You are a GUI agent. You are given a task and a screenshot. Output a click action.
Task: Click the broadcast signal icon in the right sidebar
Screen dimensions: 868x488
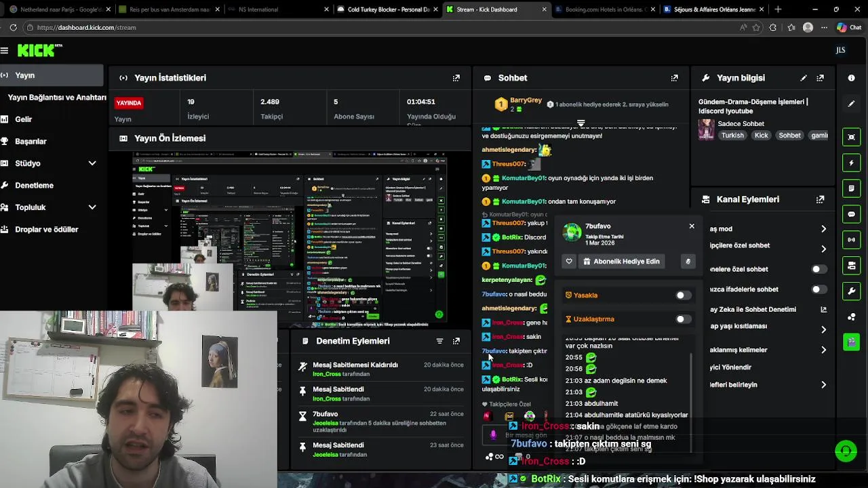coord(851,240)
